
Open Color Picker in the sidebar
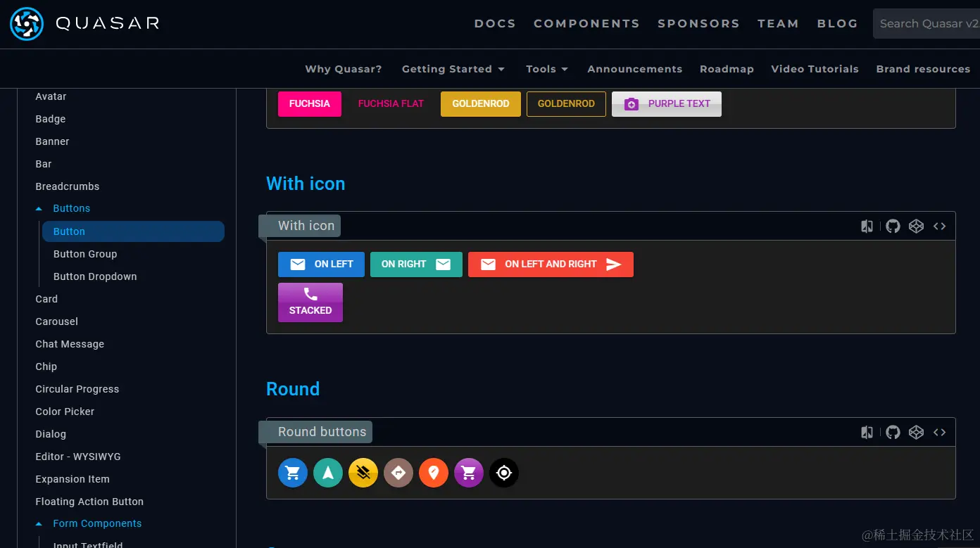[65, 412]
